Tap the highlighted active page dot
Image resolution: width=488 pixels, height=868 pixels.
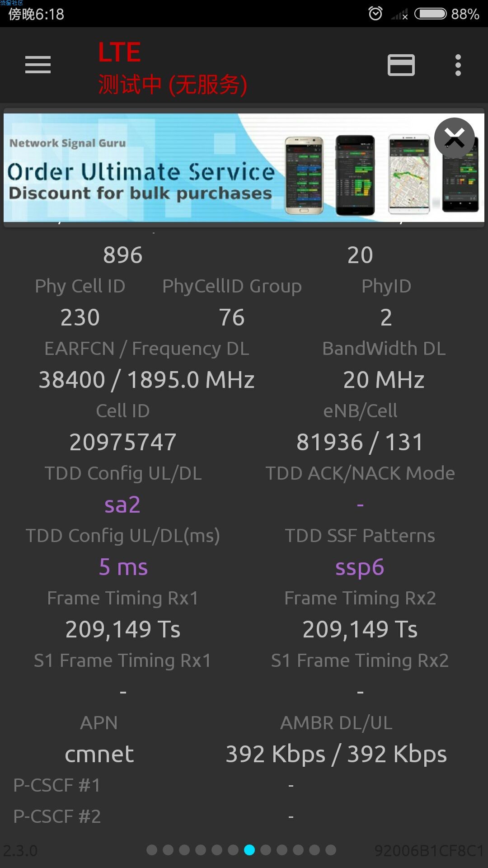pyautogui.click(x=249, y=850)
